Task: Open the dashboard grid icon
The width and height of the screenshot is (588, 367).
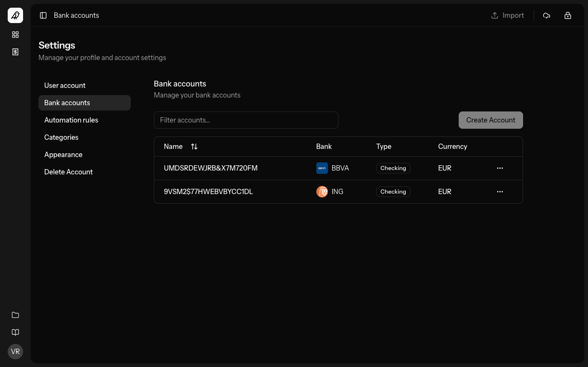Action: [x=15, y=35]
